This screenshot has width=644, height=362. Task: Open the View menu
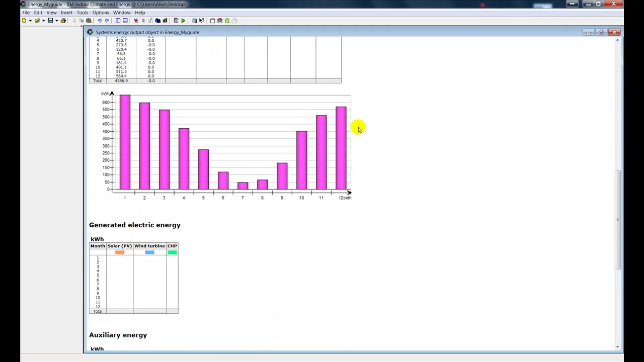[51, 13]
